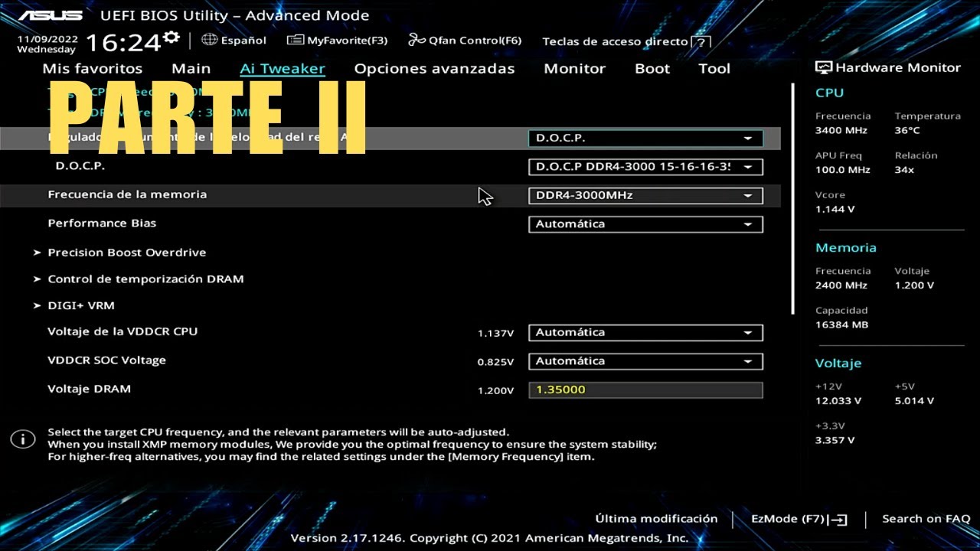Click the question mark hotkeys icon
Screen dimensions: 980x551
(701, 41)
